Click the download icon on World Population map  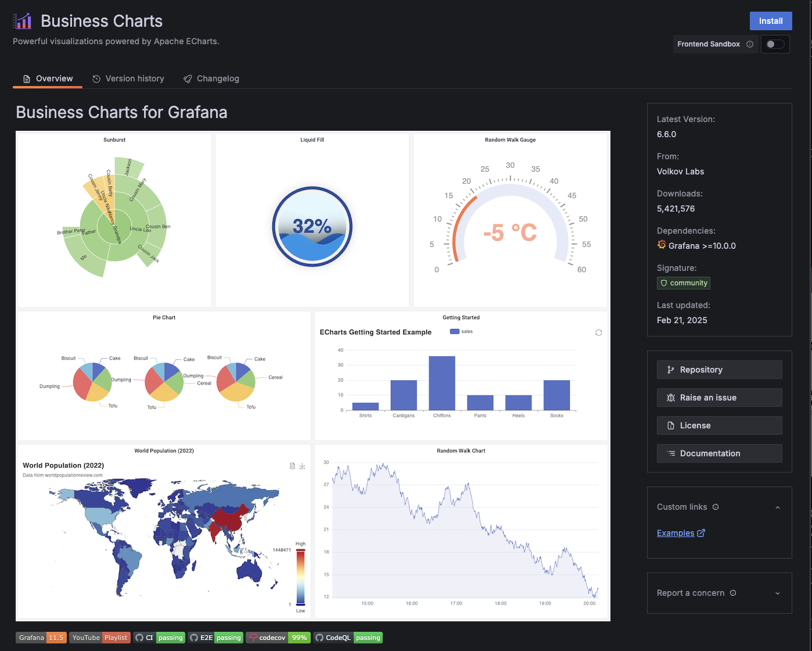tap(302, 466)
